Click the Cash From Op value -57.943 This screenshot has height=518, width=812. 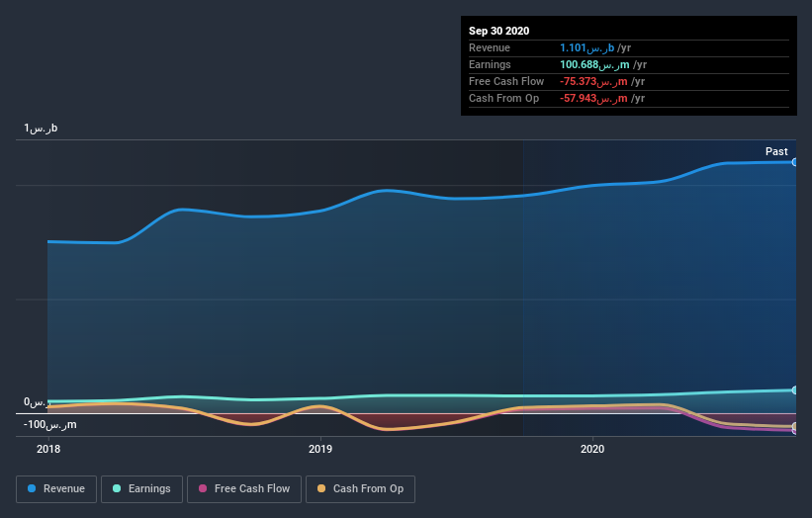point(593,98)
